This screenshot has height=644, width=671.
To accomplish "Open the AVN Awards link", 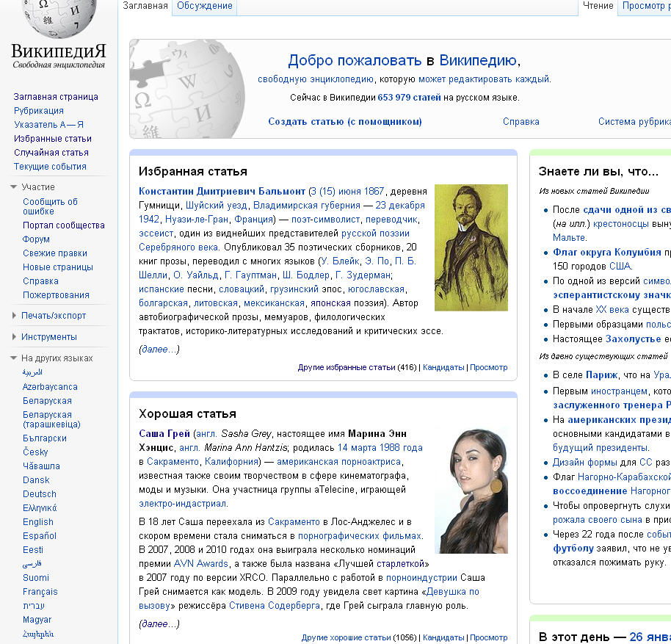I will pos(200,563).
